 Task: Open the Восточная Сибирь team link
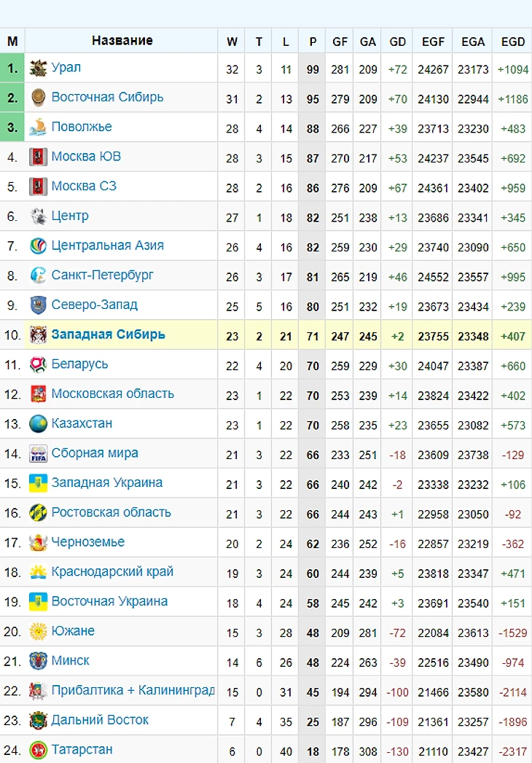(107, 97)
